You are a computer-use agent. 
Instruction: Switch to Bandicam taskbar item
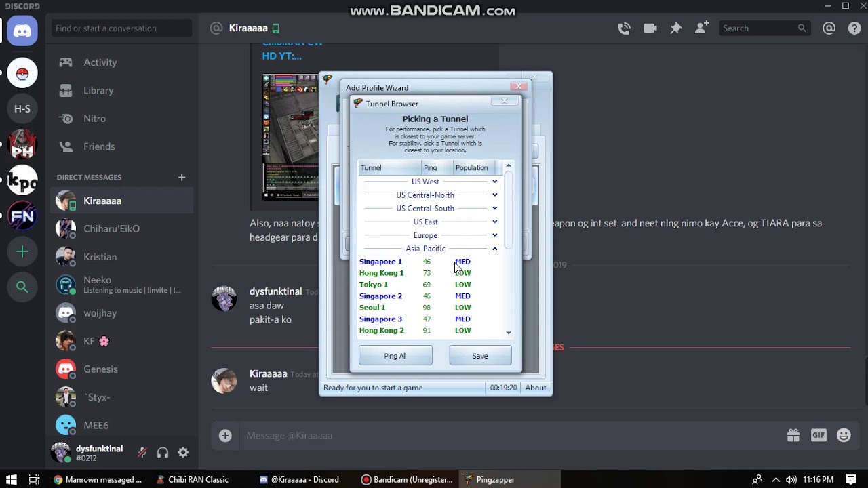point(407,479)
